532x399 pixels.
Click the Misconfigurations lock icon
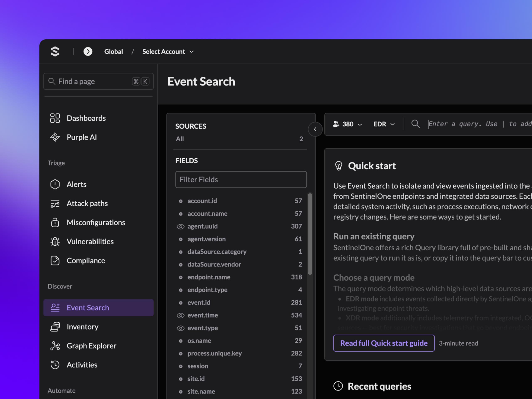[x=55, y=223]
